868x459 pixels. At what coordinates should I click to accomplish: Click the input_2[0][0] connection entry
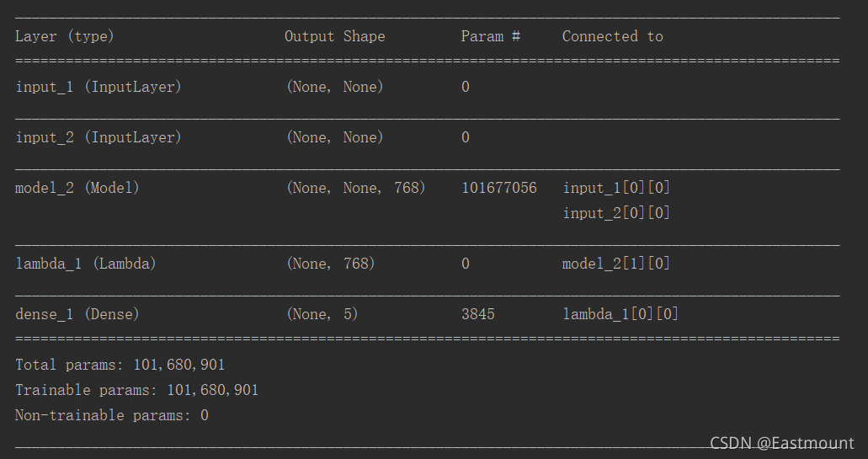click(x=616, y=212)
